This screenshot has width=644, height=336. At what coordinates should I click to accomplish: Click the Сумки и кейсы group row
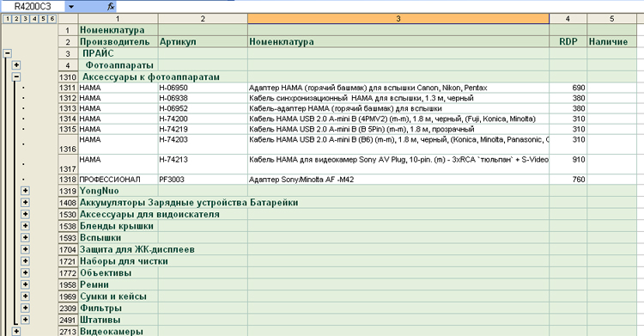point(357,296)
